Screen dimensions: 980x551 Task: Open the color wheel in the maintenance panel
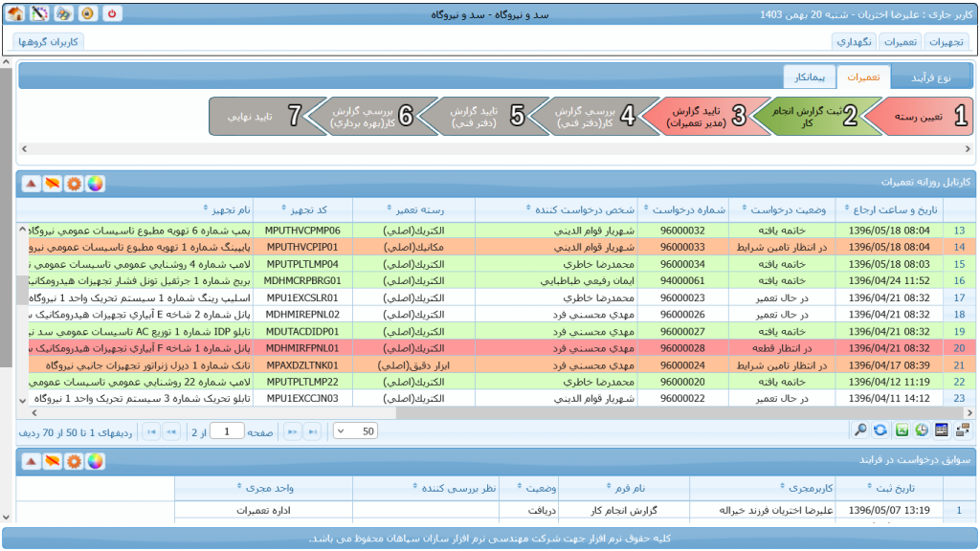pos(95,184)
